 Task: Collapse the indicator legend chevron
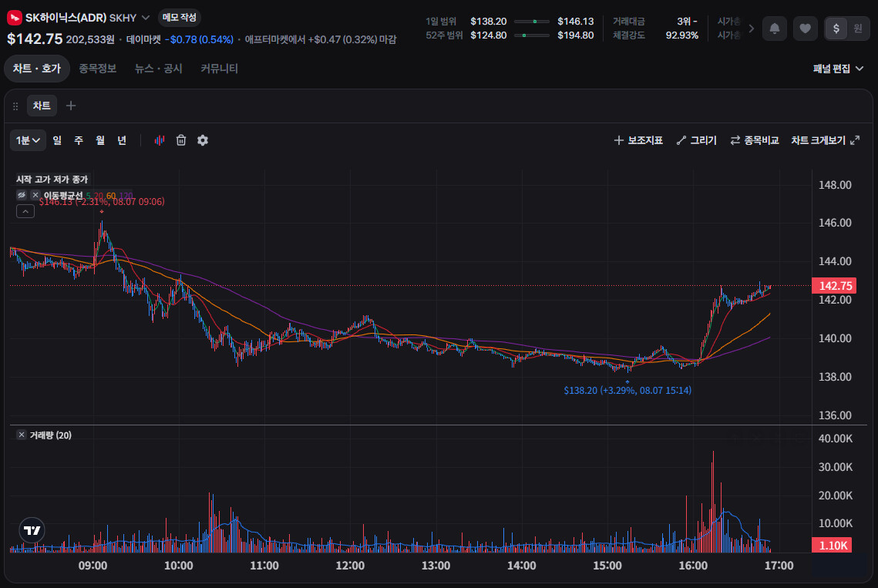(x=25, y=211)
